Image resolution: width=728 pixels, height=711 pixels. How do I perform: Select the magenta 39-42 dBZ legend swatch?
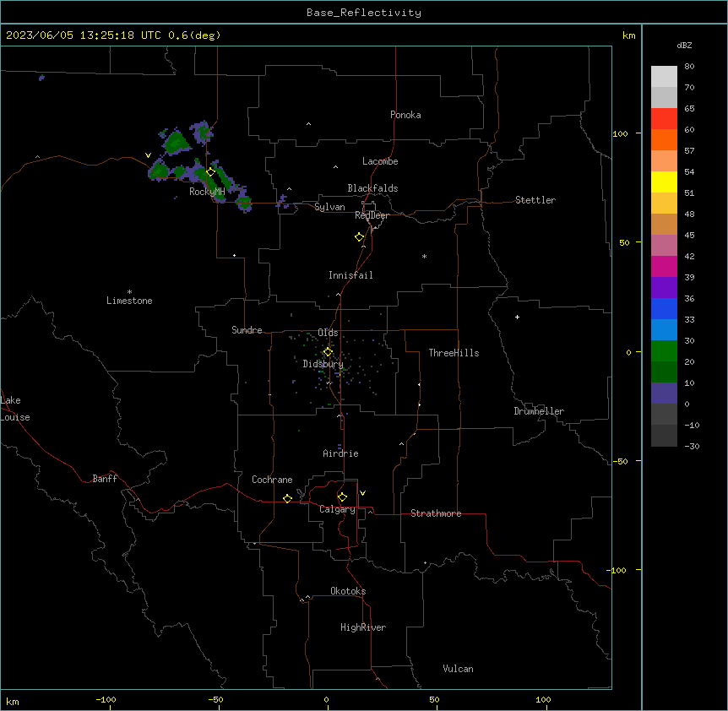664,266
